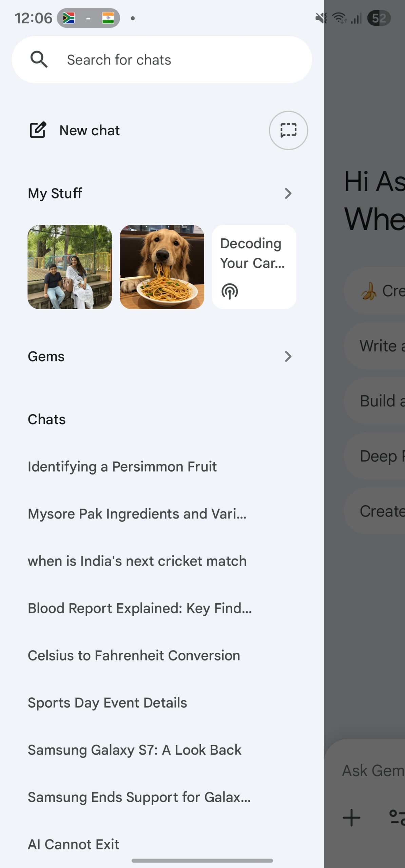Screen dimensions: 405x868
Task: Tap the search magnifier icon
Action: [x=39, y=60]
